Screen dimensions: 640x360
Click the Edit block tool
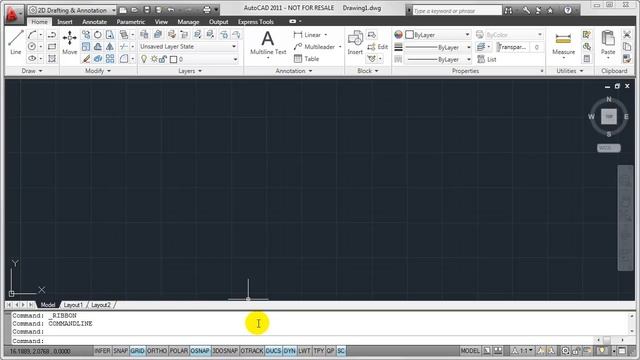(x=378, y=47)
